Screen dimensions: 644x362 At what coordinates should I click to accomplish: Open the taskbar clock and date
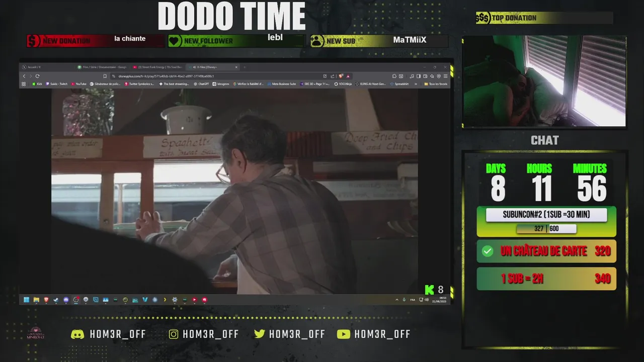pyautogui.click(x=439, y=300)
